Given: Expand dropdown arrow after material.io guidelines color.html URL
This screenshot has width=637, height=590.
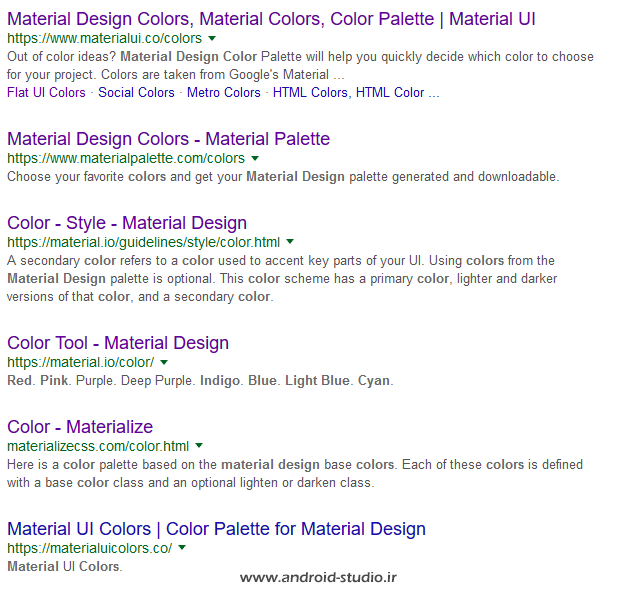Looking at the screenshot, I should pyautogui.click(x=290, y=242).
